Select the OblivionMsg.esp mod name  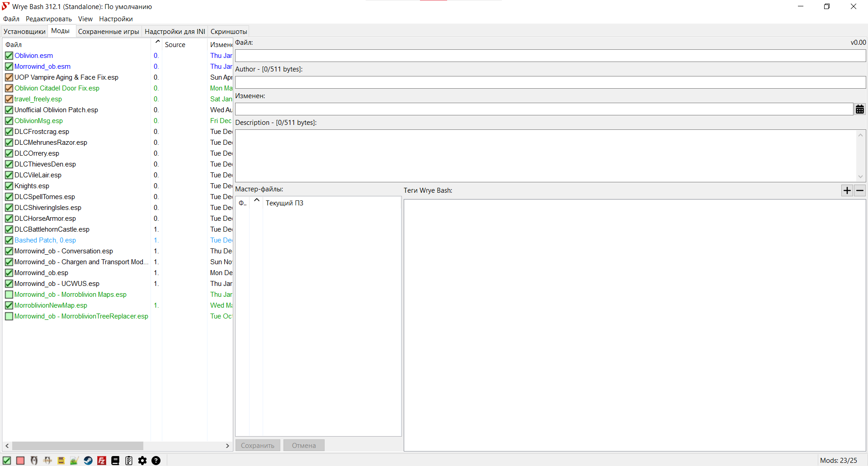pyautogui.click(x=38, y=121)
